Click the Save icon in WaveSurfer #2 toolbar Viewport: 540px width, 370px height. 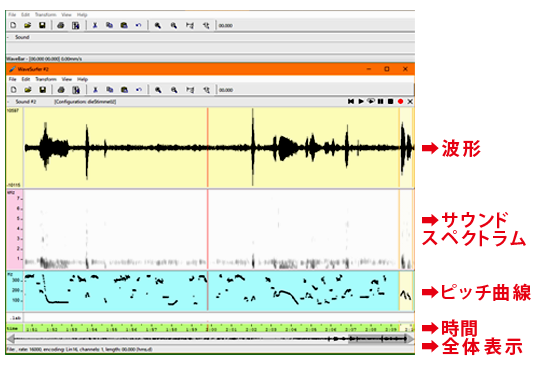coord(42,90)
